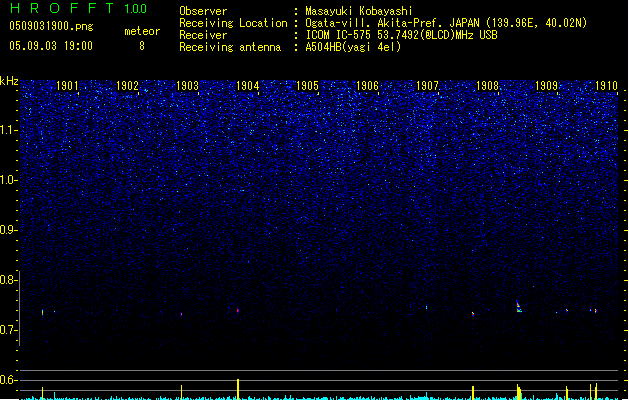The height and width of the screenshot is (400, 629).
Task: Click the vertical gray frequency range bar near 0.8
Action: coord(20,308)
